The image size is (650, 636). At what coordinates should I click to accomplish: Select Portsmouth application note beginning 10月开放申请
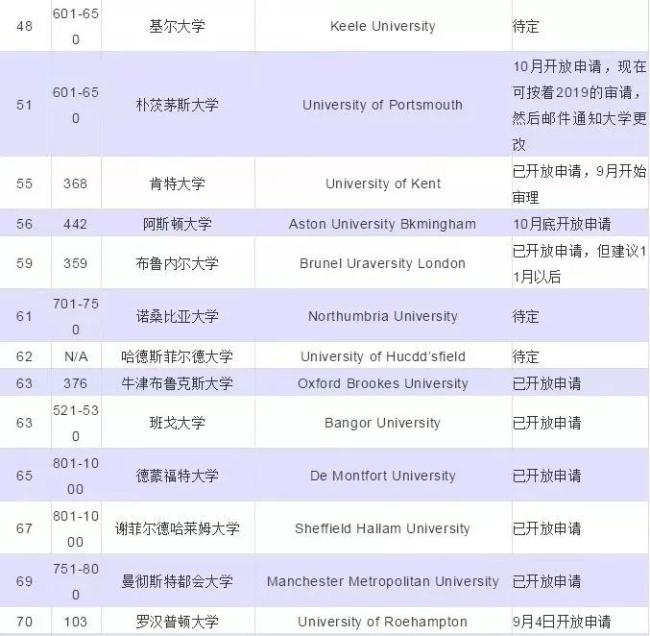coord(580,105)
